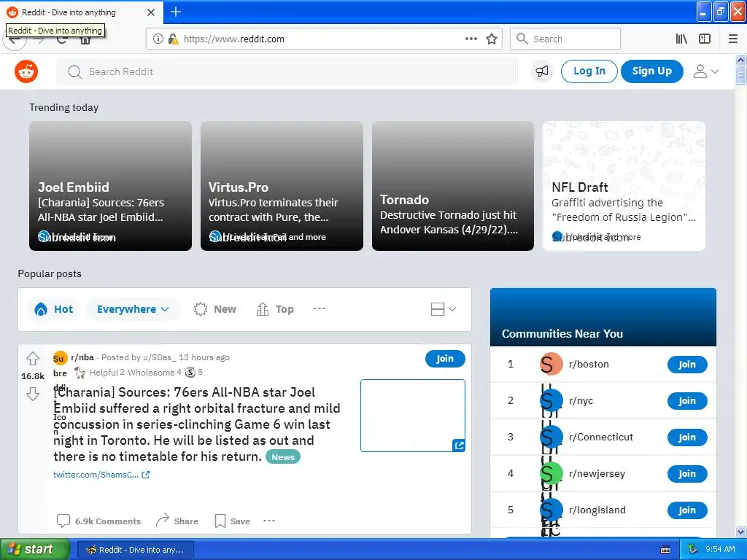
Task: Open the Tornado trending card
Action: [452, 186]
